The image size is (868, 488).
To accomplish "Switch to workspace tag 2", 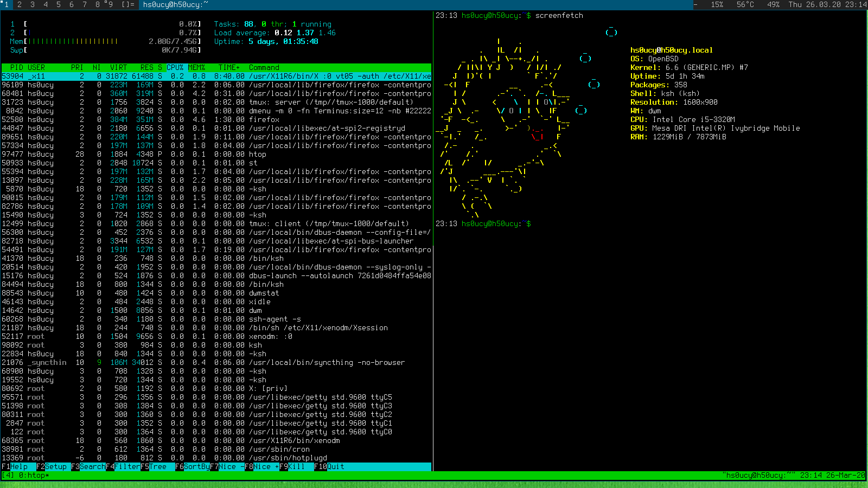I will tap(20, 4).
